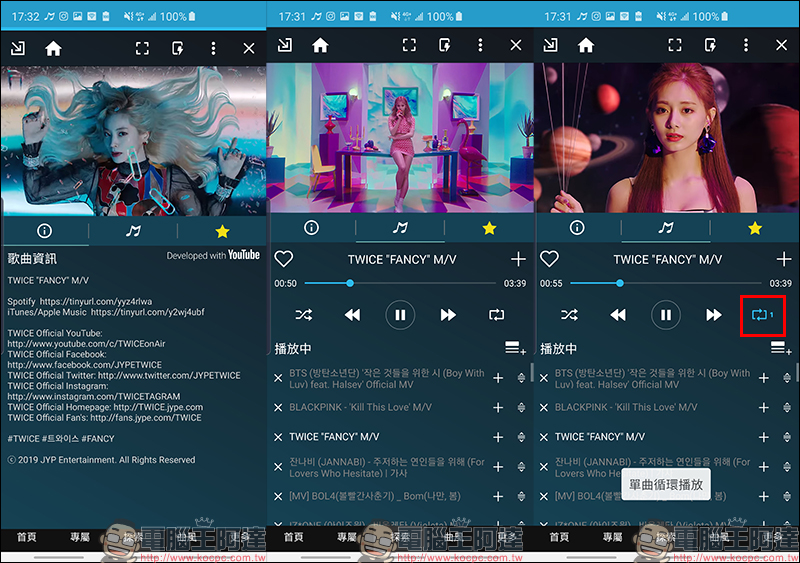Open TWICE Official Facebook link
800x563 pixels.
coord(85,365)
